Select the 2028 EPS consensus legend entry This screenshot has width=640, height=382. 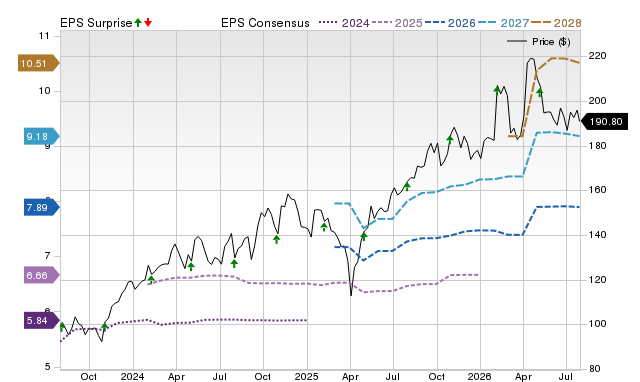[556, 23]
